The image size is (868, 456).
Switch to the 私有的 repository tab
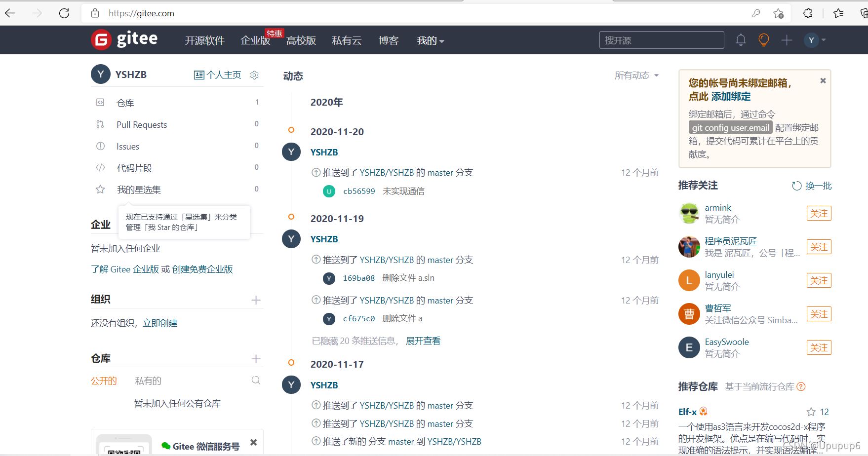(x=148, y=381)
